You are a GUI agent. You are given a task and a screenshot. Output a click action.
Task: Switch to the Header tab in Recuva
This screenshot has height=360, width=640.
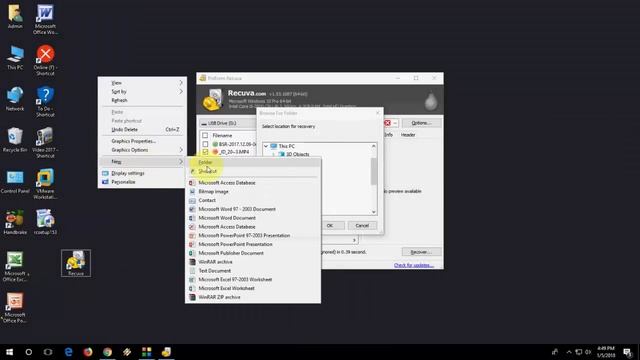408,135
